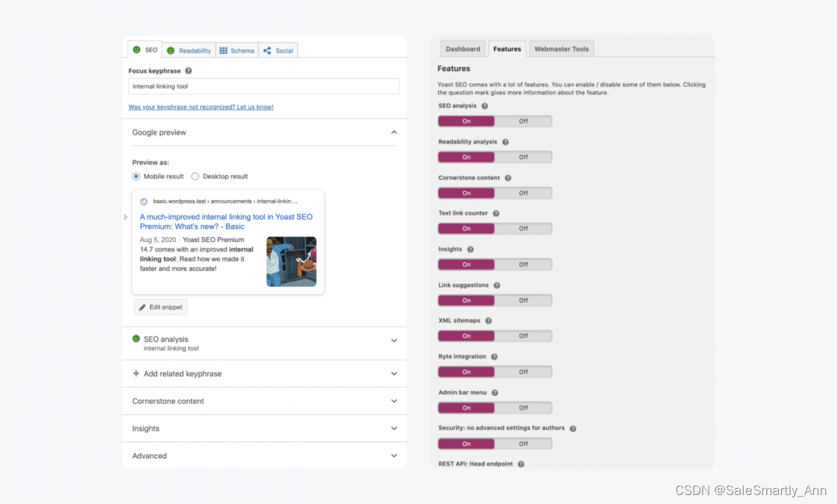This screenshot has width=837, height=504.
Task: Set Security no advanced settings to On
Action: click(467, 443)
